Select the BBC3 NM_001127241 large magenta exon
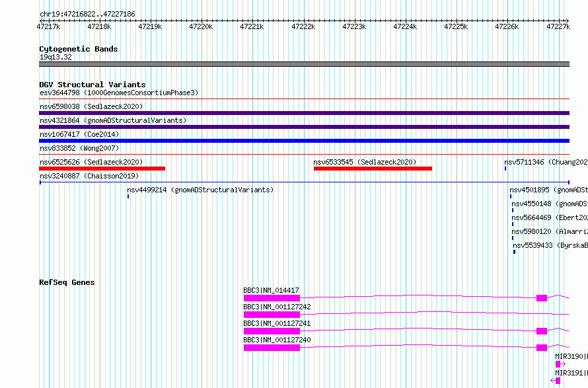This screenshot has height=388, width=588. [272, 331]
